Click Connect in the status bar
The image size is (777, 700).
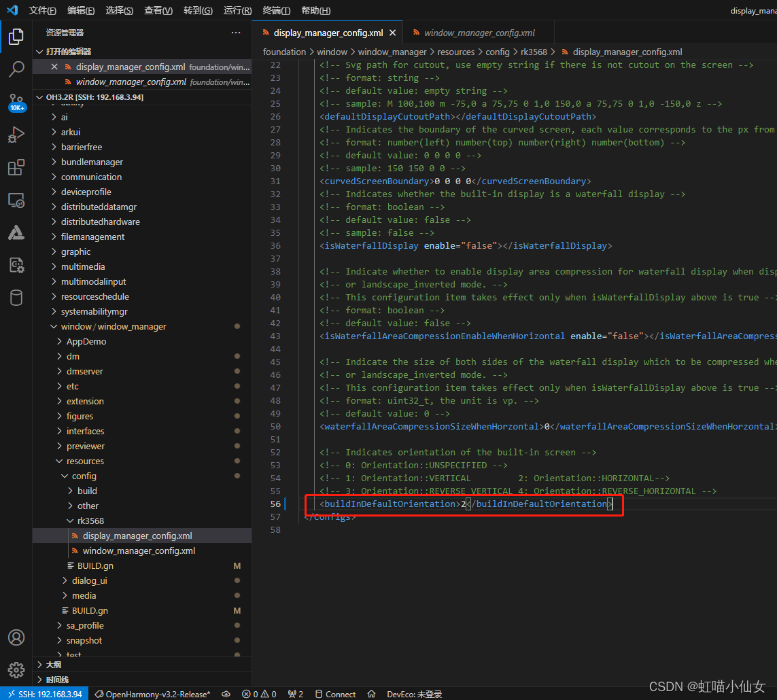pyautogui.click(x=336, y=694)
